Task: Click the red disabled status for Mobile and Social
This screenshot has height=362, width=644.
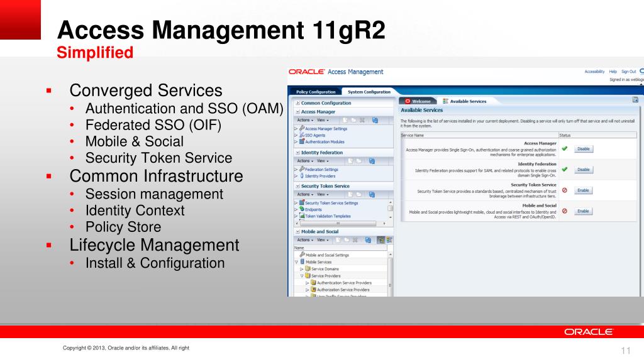Action: point(565,211)
